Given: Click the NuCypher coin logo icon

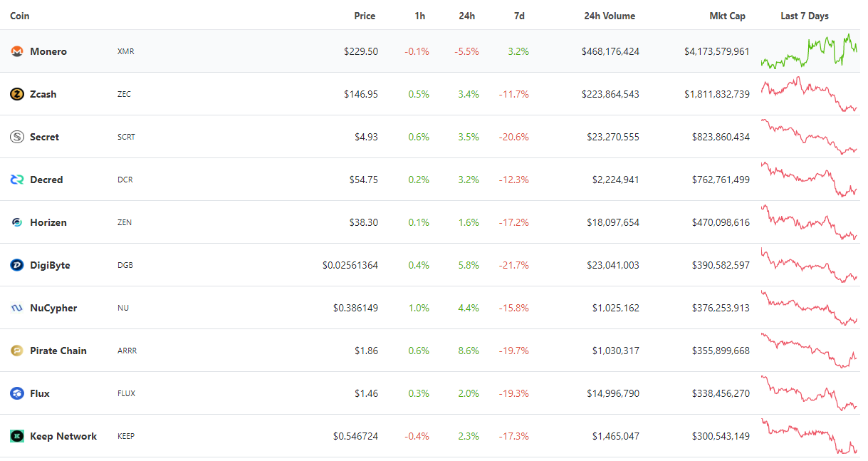Looking at the screenshot, I should [x=17, y=308].
